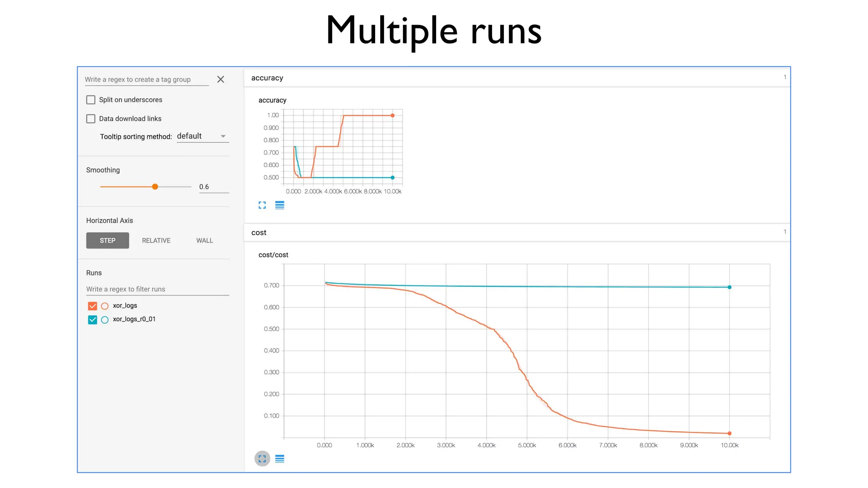This screenshot has height=488, width=868.
Task: Enable Split on underscores checkbox
Action: (x=91, y=100)
